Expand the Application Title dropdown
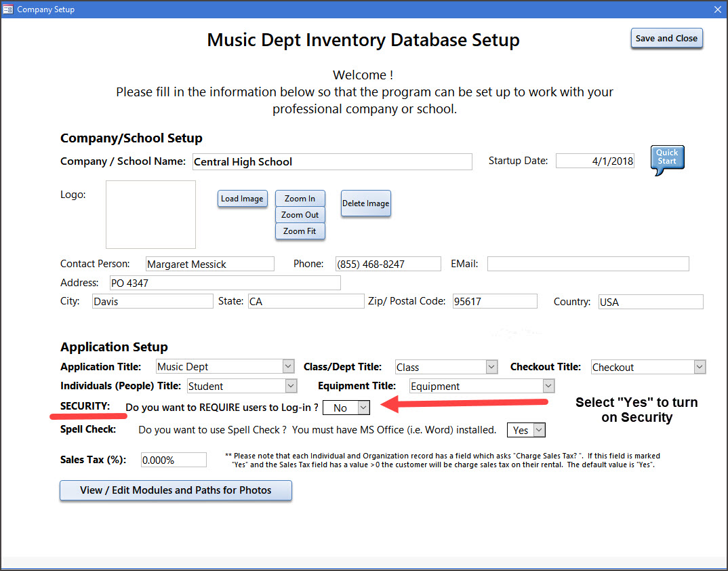728x571 pixels. tap(289, 367)
